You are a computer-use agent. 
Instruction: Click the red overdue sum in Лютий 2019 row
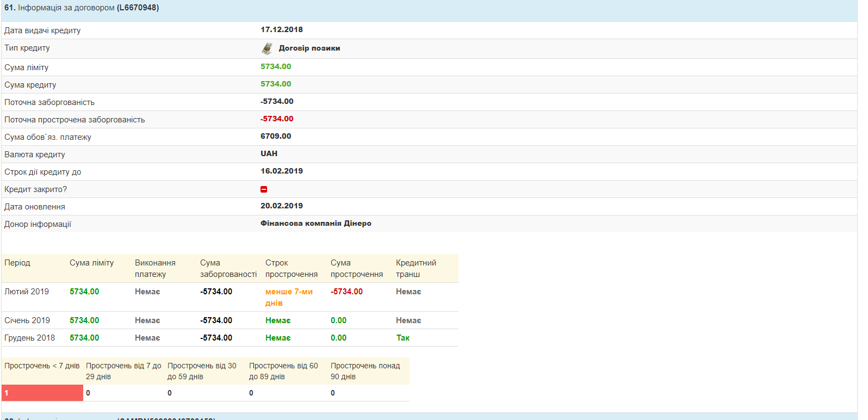click(x=346, y=292)
